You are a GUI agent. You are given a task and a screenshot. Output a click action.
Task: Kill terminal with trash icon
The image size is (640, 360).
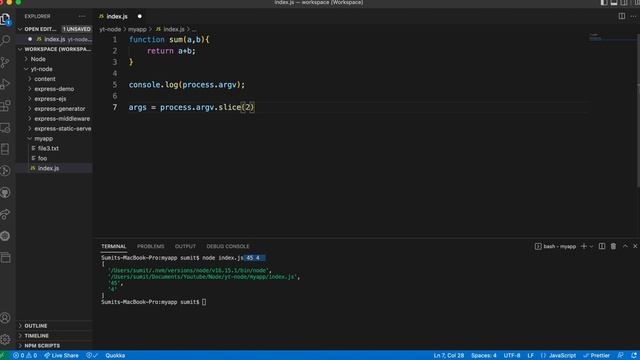(613, 246)
